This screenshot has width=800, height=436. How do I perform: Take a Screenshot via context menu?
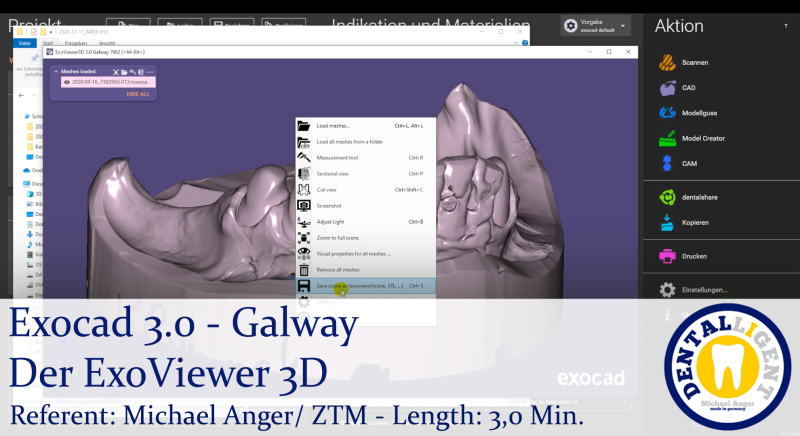click(x=366, y=206)
